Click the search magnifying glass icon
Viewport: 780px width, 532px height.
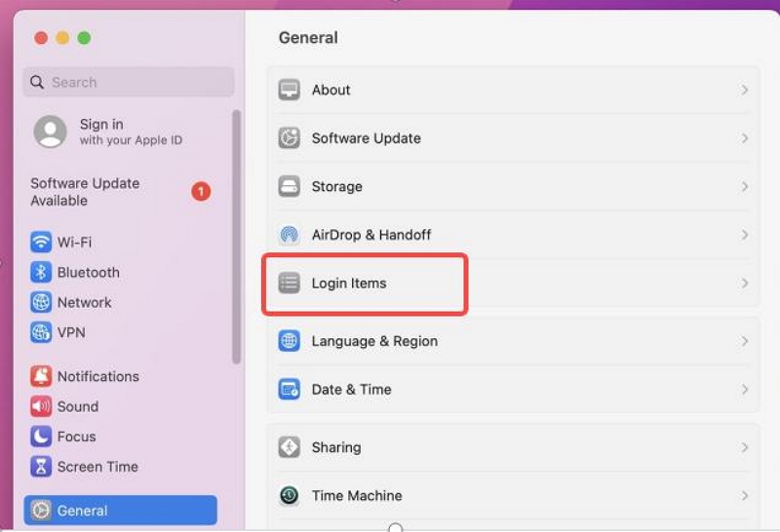[x=37, y=82]
